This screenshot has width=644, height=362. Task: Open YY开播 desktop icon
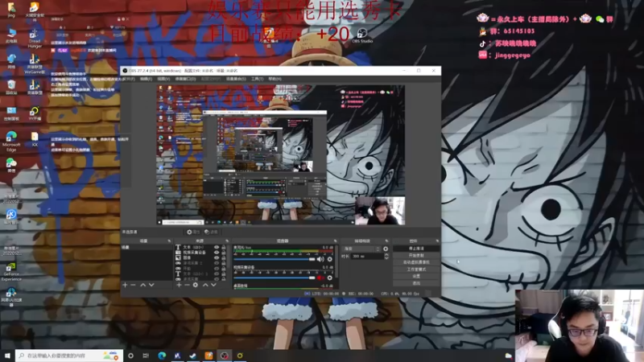(x=35, y=113)
